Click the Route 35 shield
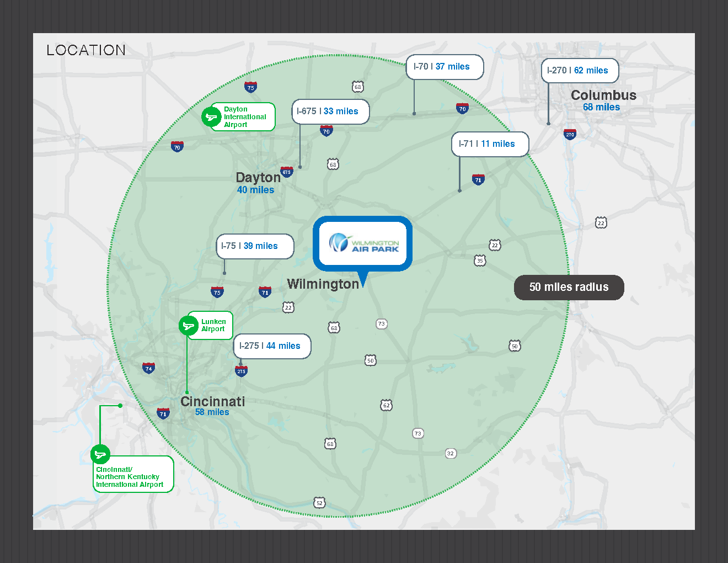 [x=480, y=261]
